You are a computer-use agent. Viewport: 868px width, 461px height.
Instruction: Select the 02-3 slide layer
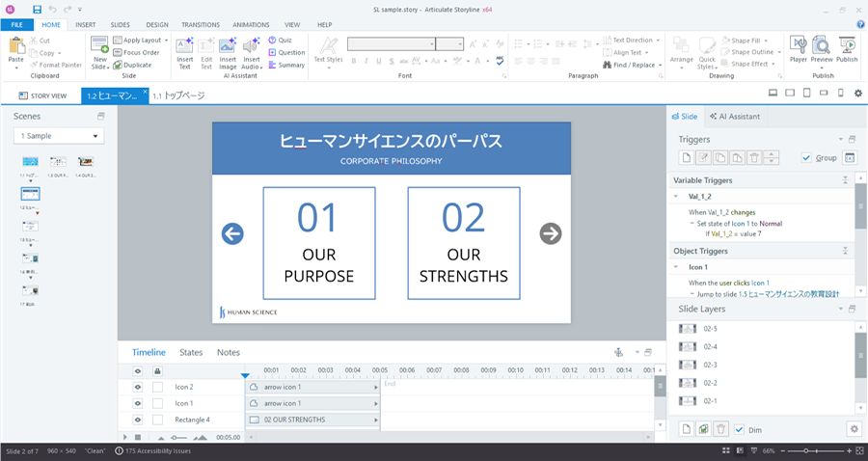coord(710,365)
